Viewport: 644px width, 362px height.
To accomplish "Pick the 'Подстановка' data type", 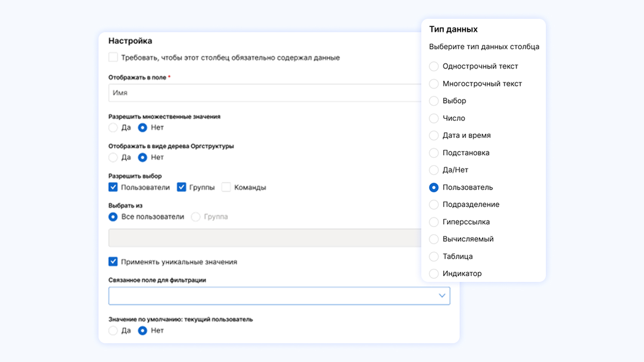I will [434, 153].
